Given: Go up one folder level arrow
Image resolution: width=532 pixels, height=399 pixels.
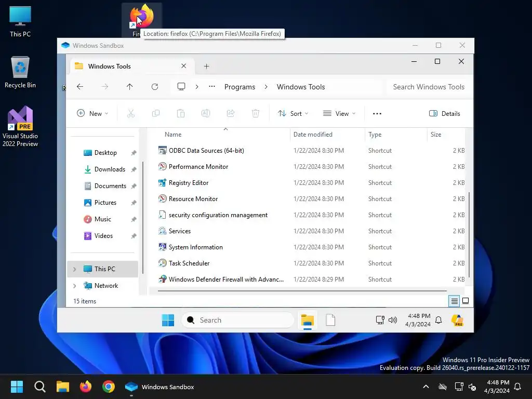Looking at the screenshot, I should 129,87.
